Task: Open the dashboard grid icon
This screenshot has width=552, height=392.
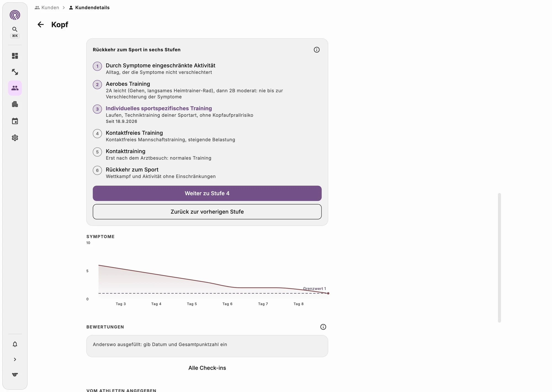Action: [15, 56]
